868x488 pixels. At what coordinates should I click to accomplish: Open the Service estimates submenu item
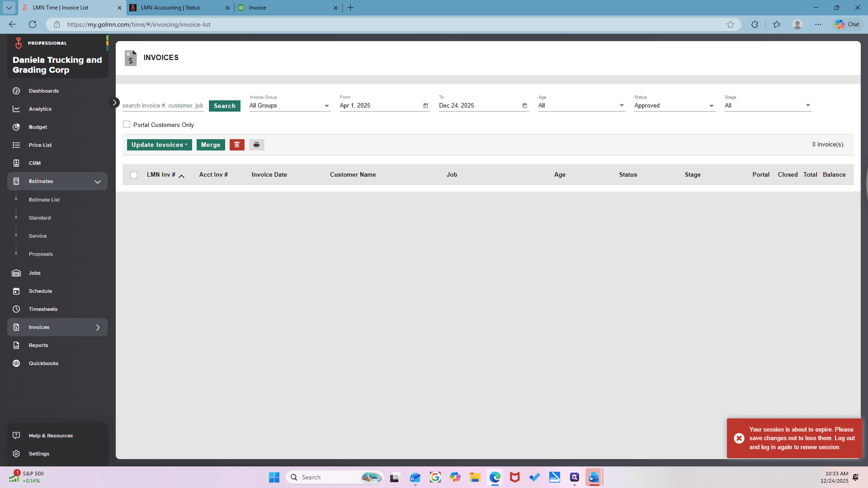point(38,236)
